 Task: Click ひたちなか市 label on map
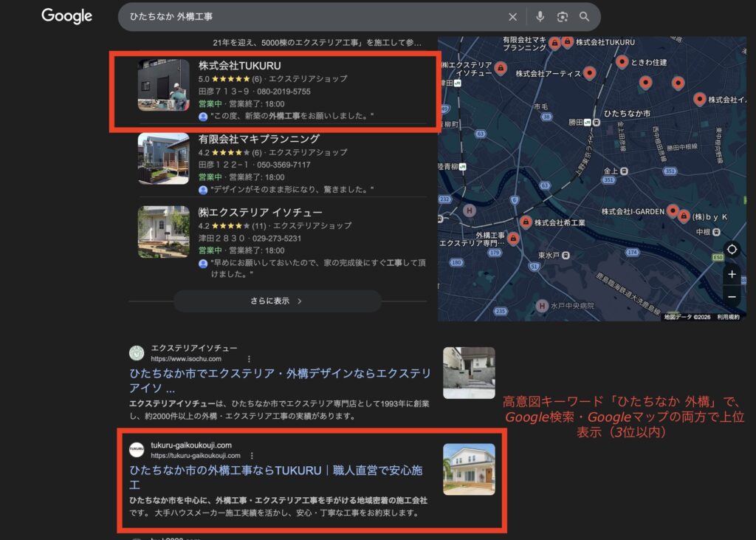point(627,114)
